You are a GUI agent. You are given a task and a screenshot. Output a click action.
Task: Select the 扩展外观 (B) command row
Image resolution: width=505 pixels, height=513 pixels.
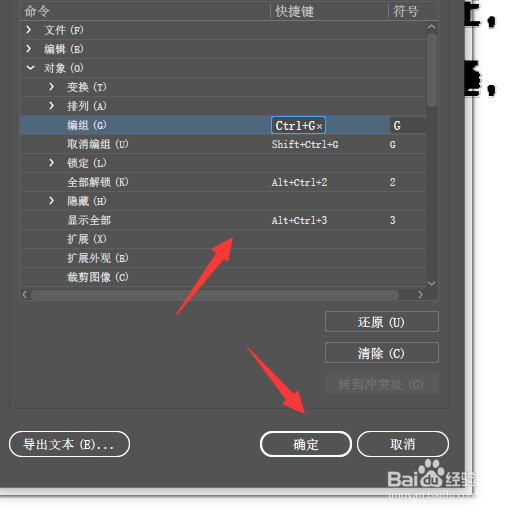[x=223, y=258]
